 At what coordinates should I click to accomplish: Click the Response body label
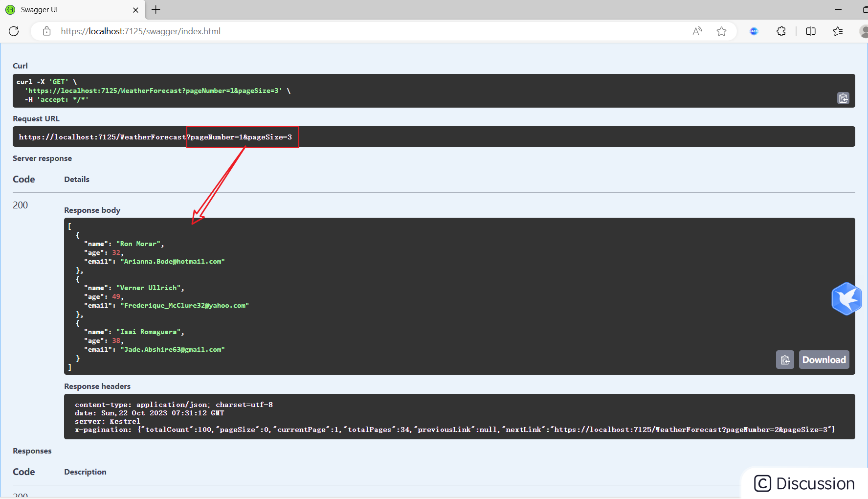click(x=92, y=210)
